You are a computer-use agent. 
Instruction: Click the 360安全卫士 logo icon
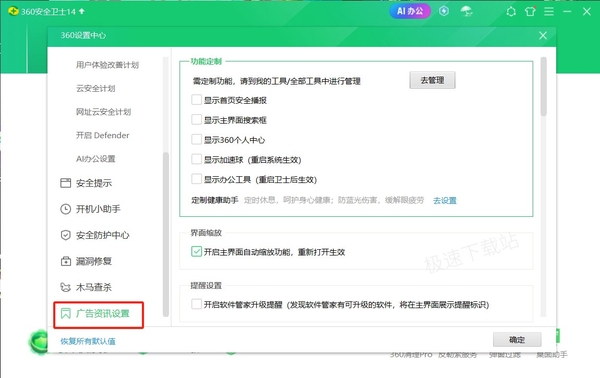point(13,11)
